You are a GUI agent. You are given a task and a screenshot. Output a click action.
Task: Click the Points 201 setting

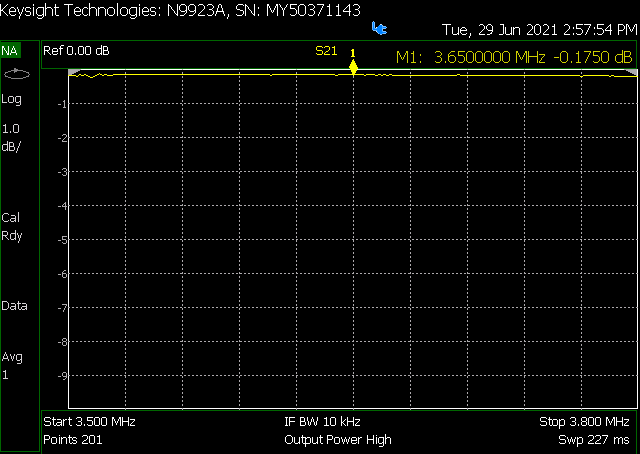[73, 439]
